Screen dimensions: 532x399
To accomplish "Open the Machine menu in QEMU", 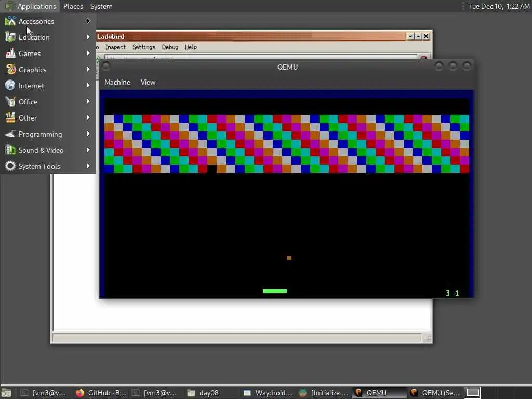I will [x=117, y=82].
